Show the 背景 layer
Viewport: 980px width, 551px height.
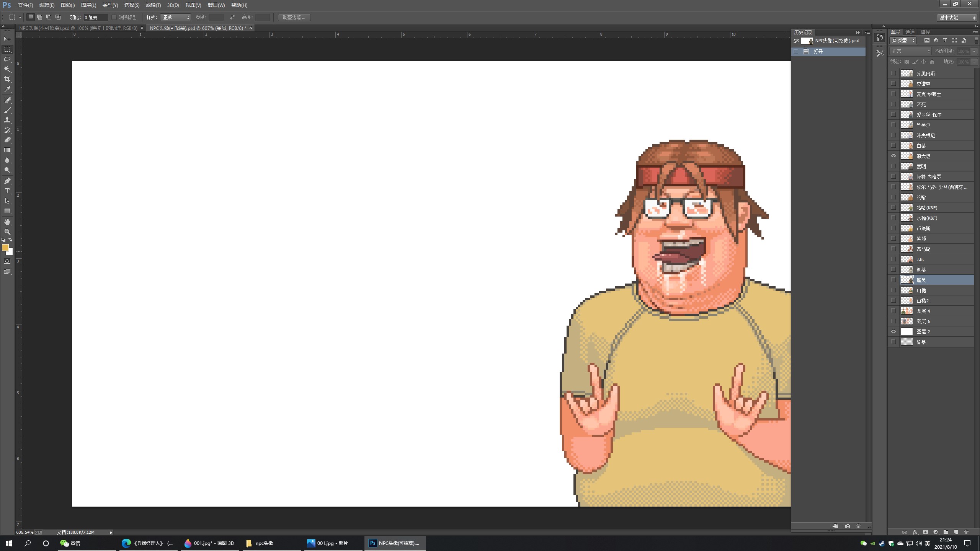click(x=893, y=342)
